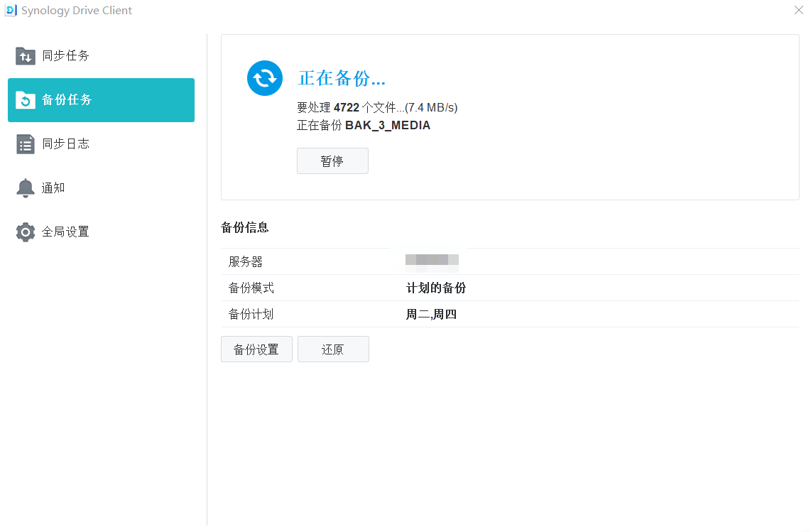Click the Synology Drive Client title text

(77, 11)
